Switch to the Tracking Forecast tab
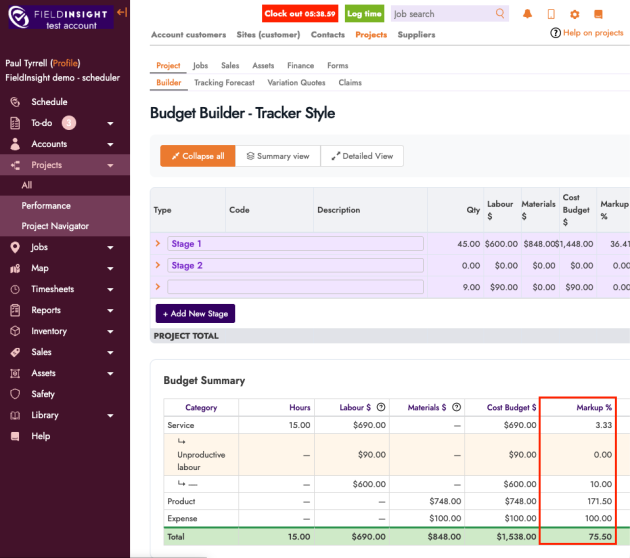 pos(224,83)
